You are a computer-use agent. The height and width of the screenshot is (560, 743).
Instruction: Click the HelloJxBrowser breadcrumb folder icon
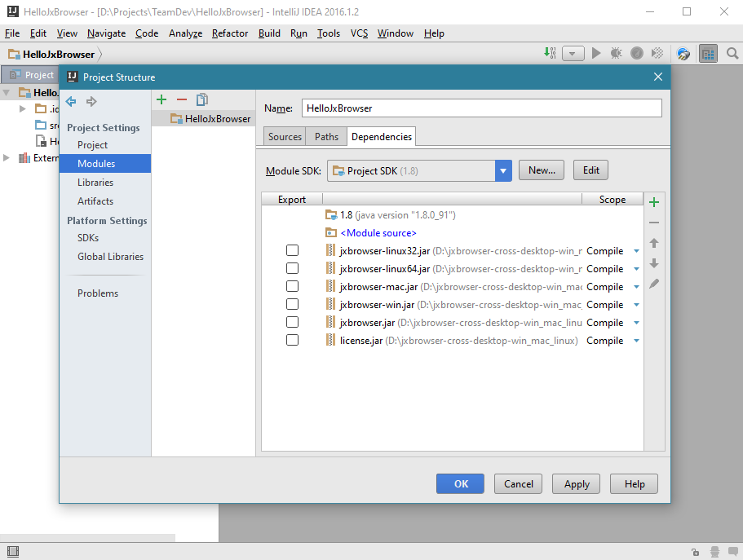coord(14,55)
